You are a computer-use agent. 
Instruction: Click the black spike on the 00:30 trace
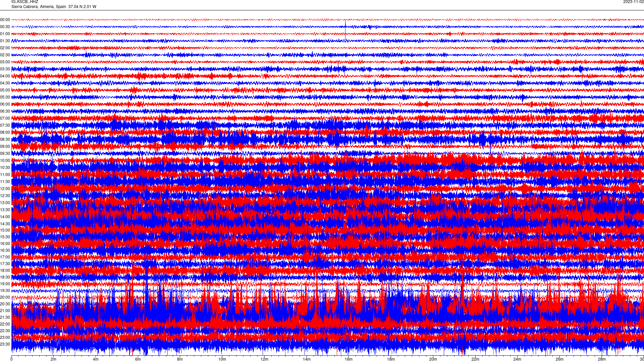coord(345,29)
